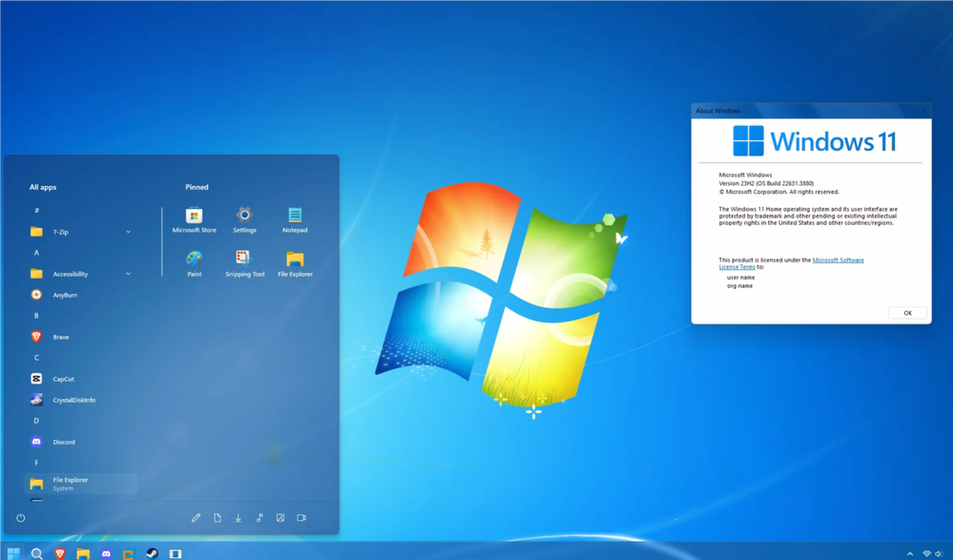The image size is (953, 560).
Task: Launch Brave from the All apps list
Action: [x=81, y=337]
